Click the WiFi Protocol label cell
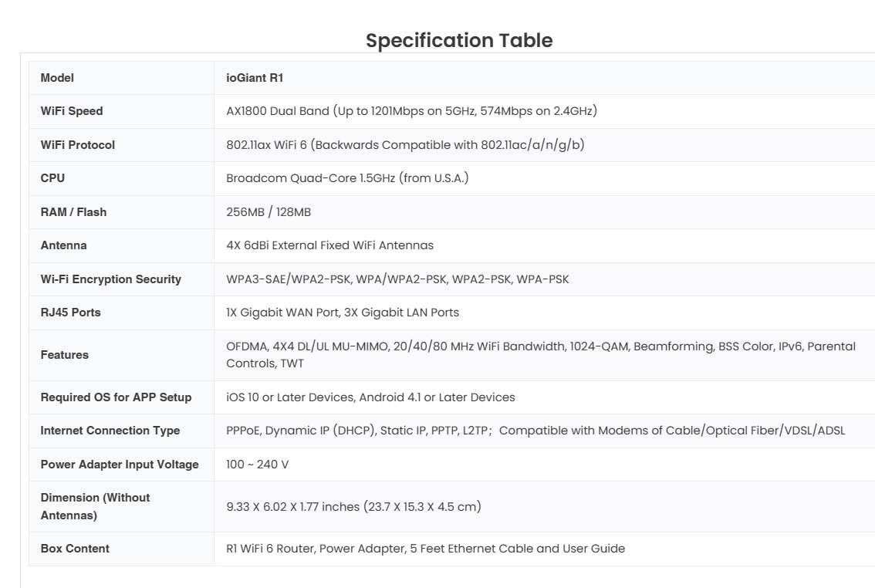 pos(77,145)
